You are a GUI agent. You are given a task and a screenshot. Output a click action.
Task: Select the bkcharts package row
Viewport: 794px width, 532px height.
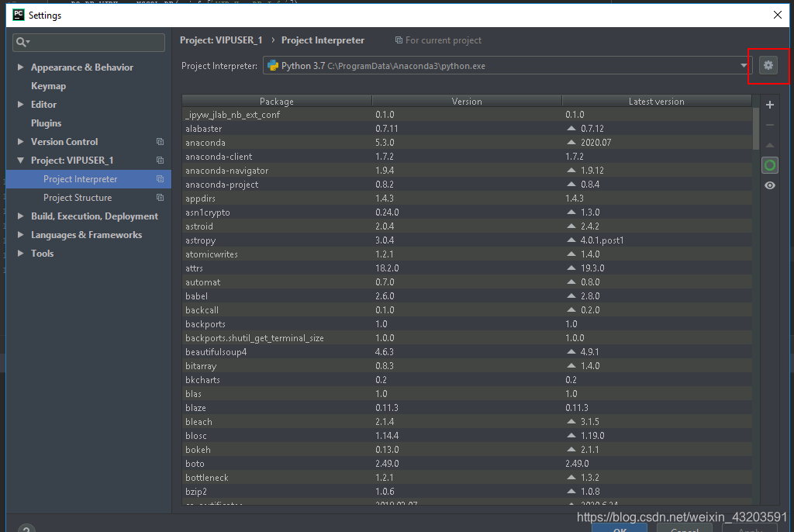(x=467, y=380)
